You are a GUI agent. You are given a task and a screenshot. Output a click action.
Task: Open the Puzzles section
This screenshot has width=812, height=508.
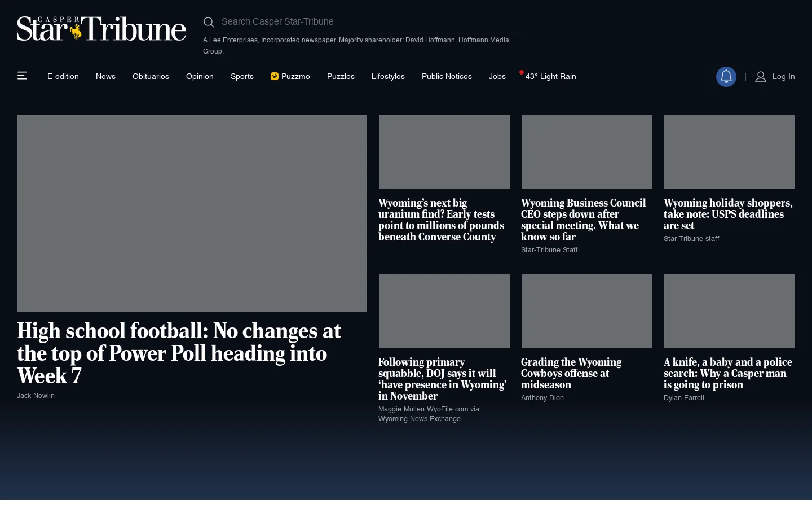click(341, 76)
